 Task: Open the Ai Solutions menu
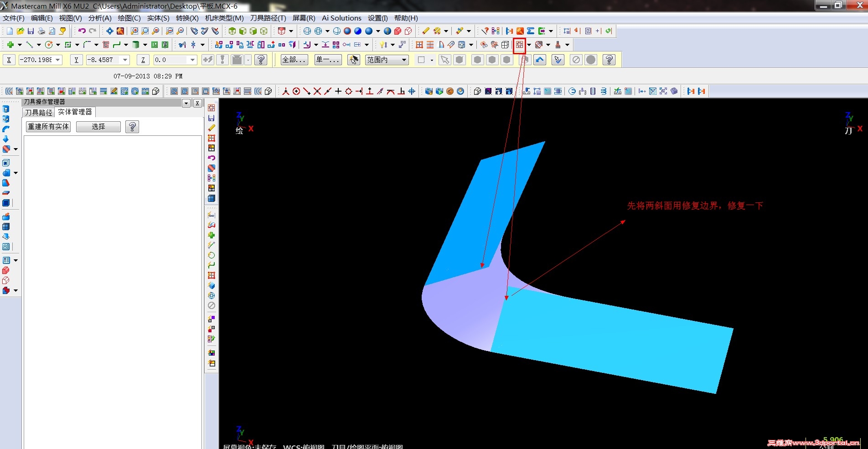(x=341, y=18)
